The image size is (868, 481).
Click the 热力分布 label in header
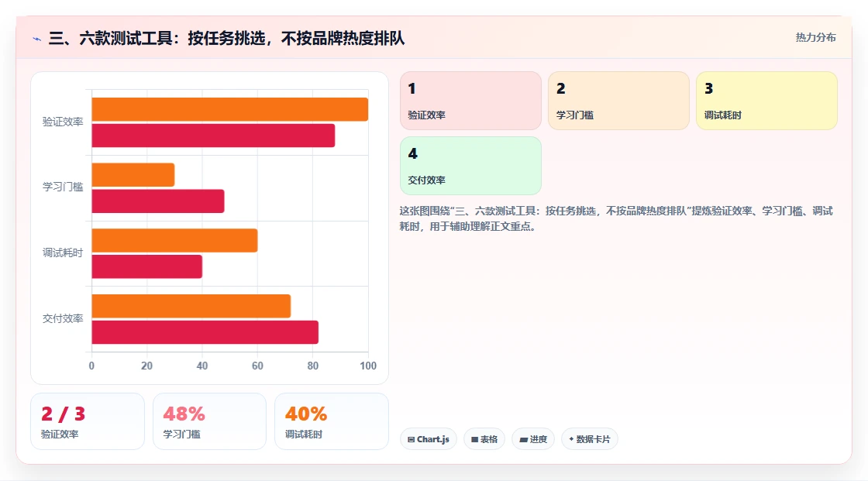coord(815,37)
